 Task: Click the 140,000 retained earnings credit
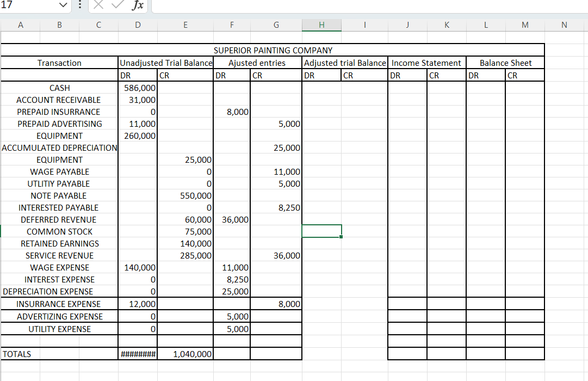[185, 244]
